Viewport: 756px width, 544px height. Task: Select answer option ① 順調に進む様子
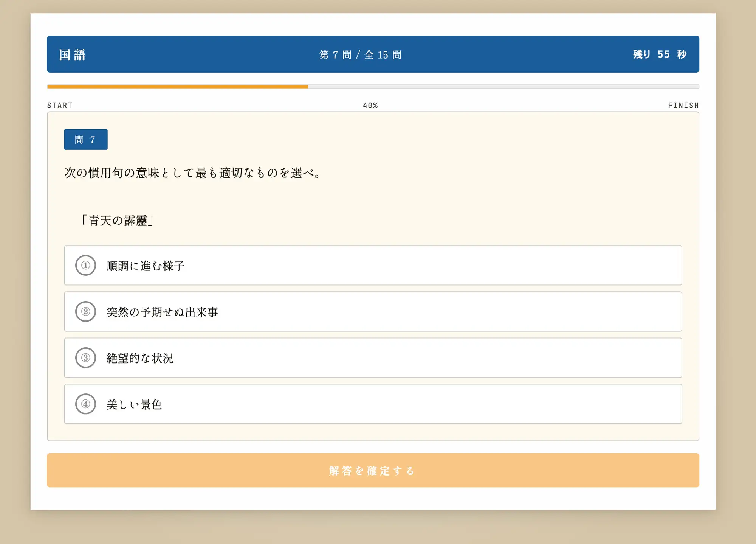pyautogui.click(x=372, y=266)
